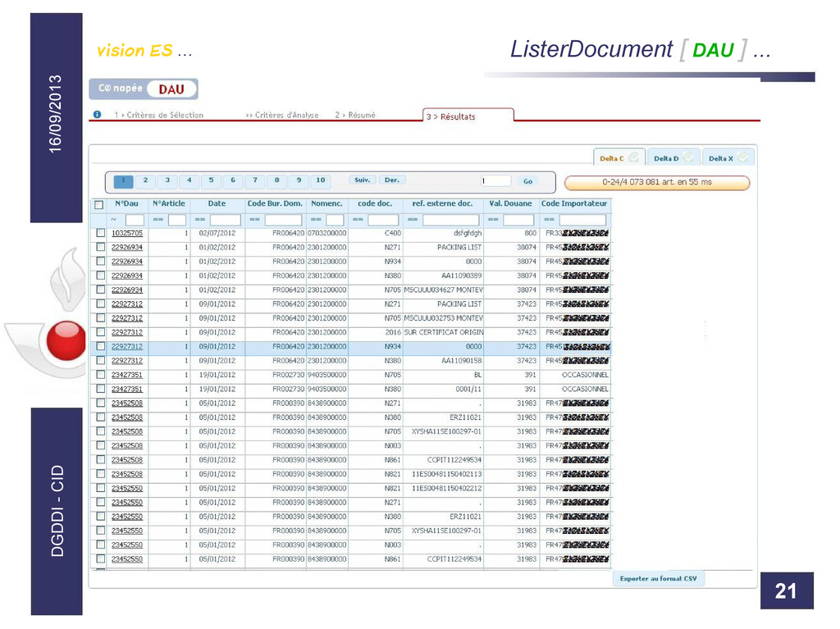Sort by the Code Importateur header
This screenshot has width=840, height=629.
tap(573, 203)
